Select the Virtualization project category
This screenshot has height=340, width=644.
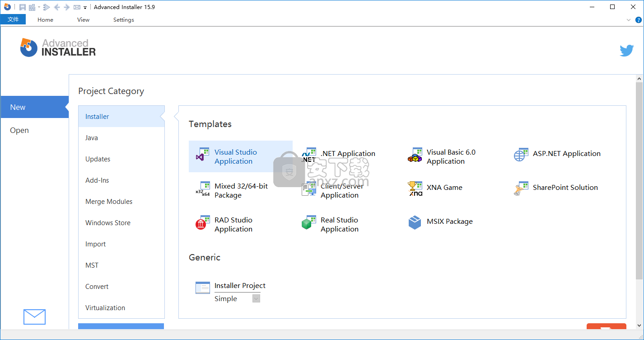point(121,308)
